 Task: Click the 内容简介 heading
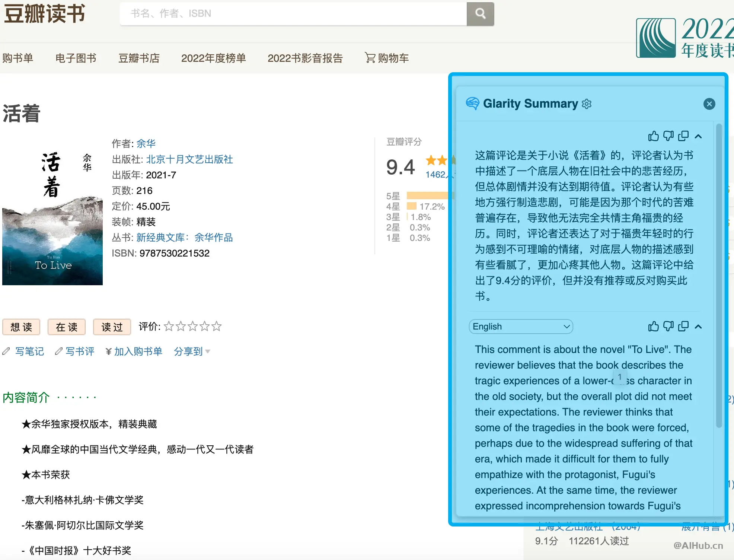(26, 398)
